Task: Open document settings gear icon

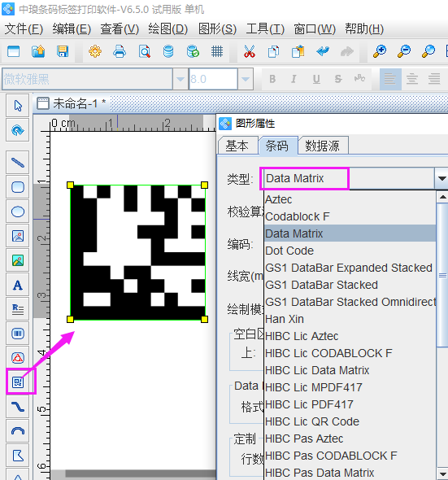Action: point(95,51)
